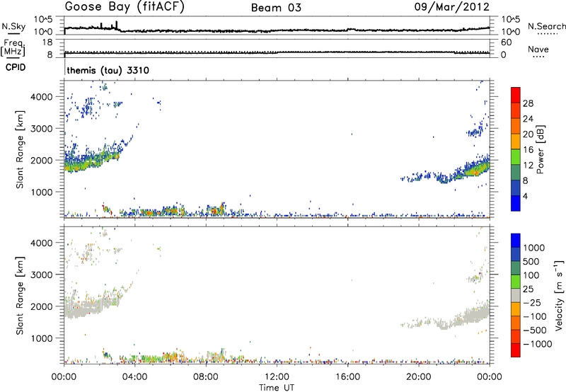This screenshot has height=392, width=566.
Task: Click the "10^0" tick beside N.Search
Action: pyautogui.click(x=511, y=32)
